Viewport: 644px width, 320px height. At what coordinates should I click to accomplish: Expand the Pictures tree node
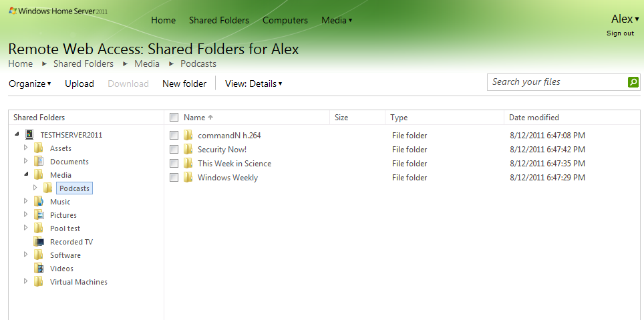(26, 214)
